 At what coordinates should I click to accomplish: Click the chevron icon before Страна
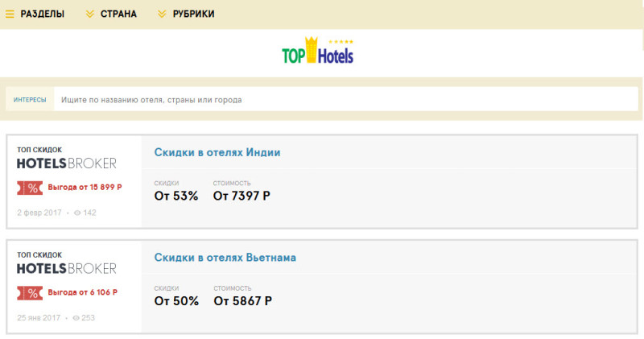pyautogui.click(x=89, y=14)
